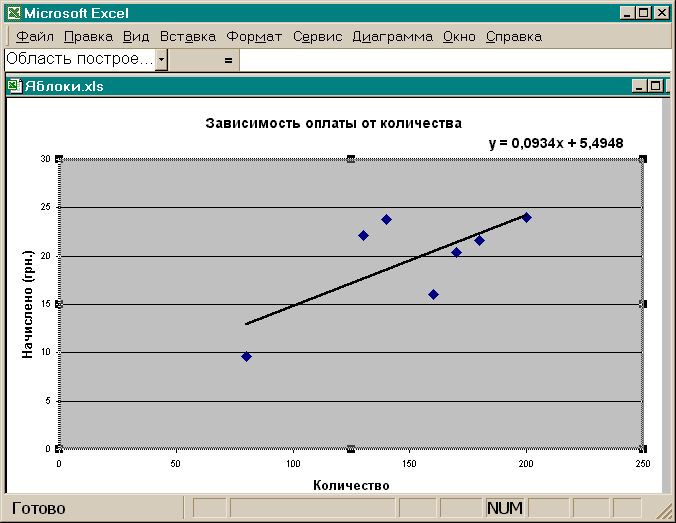The width and height of the screenshot is (676, 523).
Task: Click the equals sign formula button
Action: coord(228,60)
